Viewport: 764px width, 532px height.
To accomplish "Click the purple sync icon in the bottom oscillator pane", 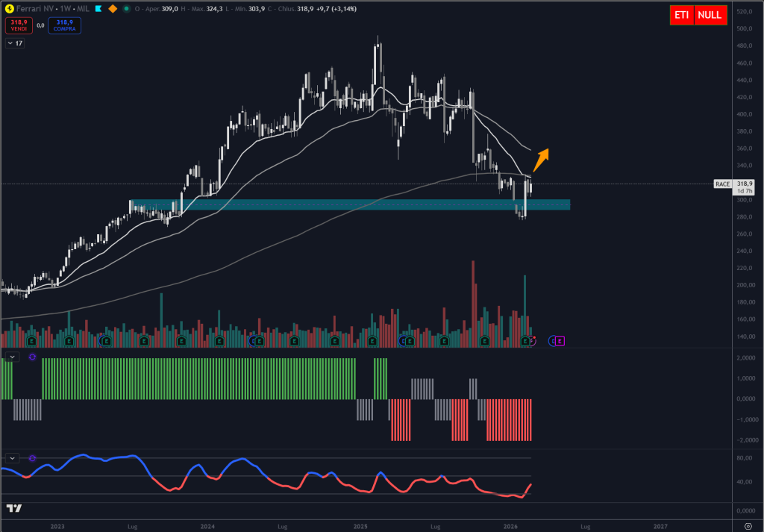I will coord(32,458).
